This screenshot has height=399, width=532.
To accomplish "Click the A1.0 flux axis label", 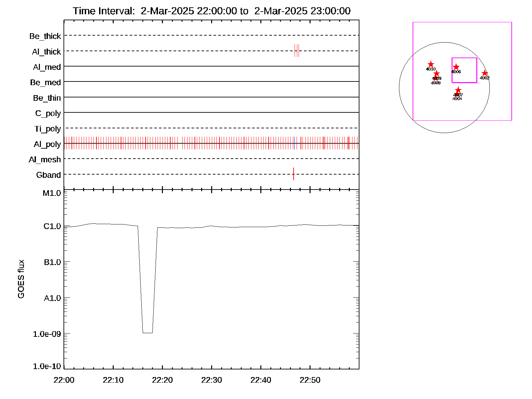I will pos(52,298).
